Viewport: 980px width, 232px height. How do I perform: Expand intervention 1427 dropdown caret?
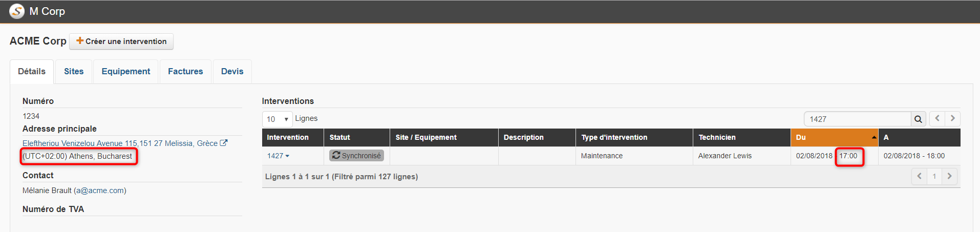[x=287, y=156]
